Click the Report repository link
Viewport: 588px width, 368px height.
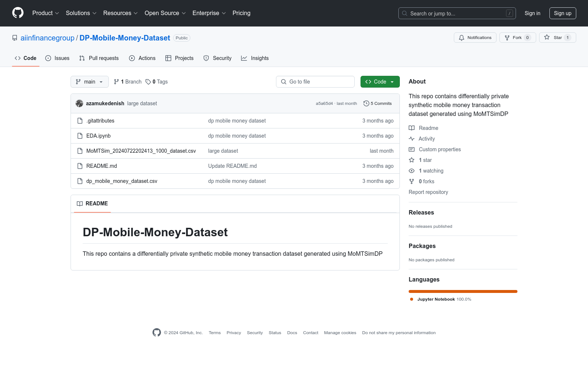click(428, 192)
